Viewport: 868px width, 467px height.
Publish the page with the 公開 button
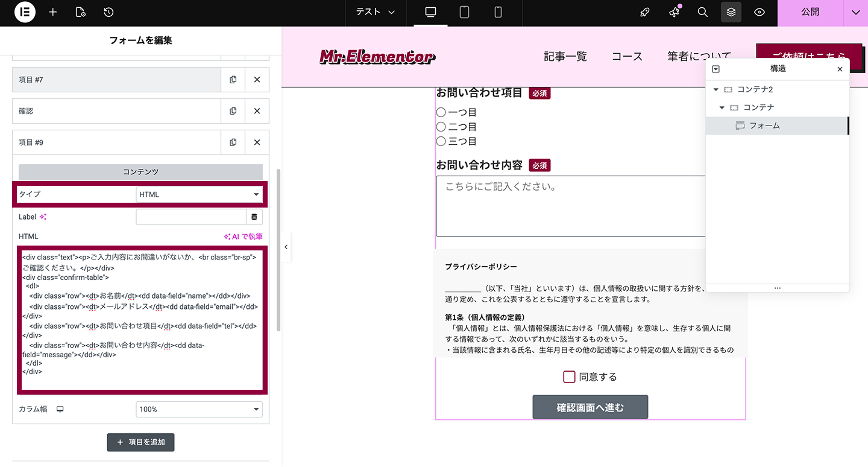click(x=810, y=12)
